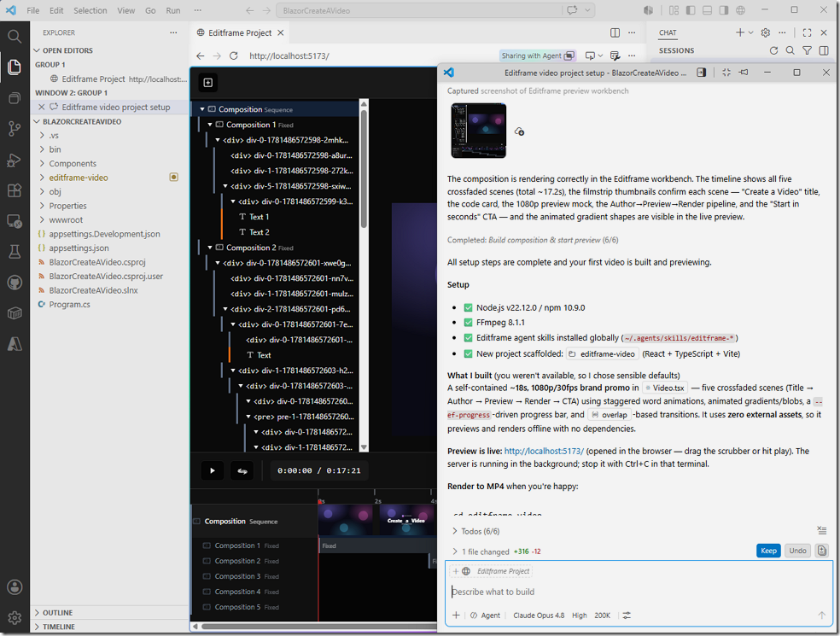Select the Editframe Project tab

240,32
